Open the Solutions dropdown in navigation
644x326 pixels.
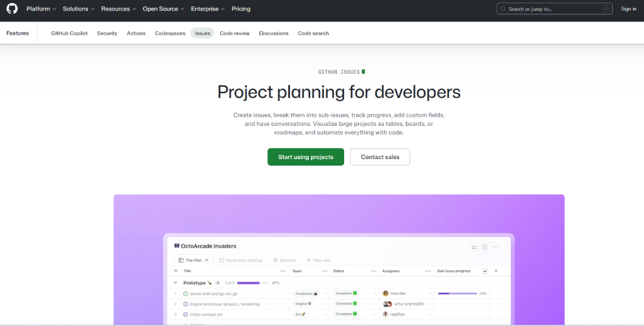pyautogui.click(x=79, y=9)
